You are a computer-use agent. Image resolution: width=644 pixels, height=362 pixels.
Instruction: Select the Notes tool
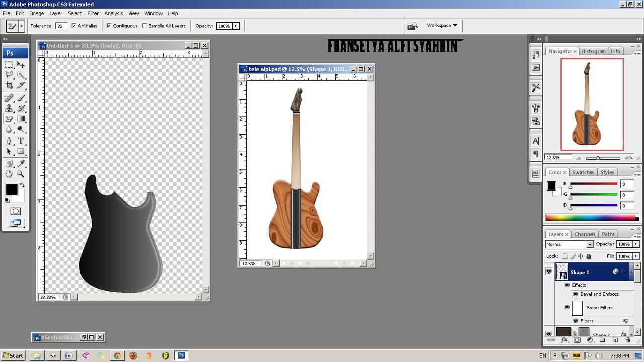coord(9,164)
